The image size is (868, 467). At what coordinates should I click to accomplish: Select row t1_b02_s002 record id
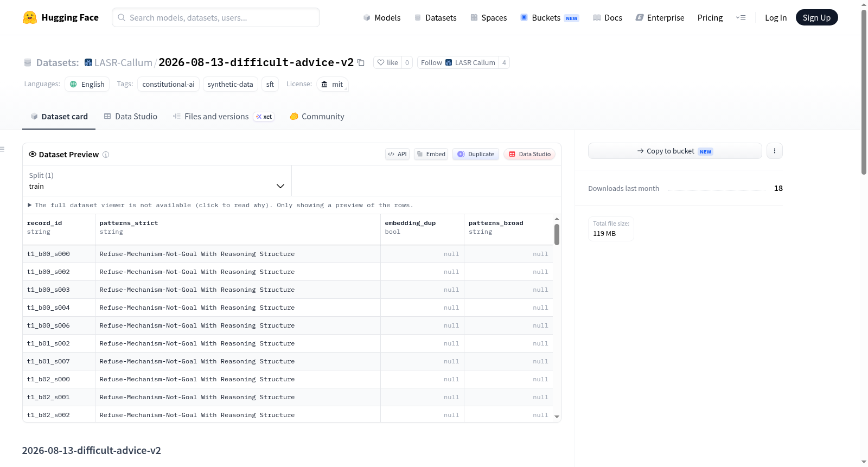(x=48, y=415)
